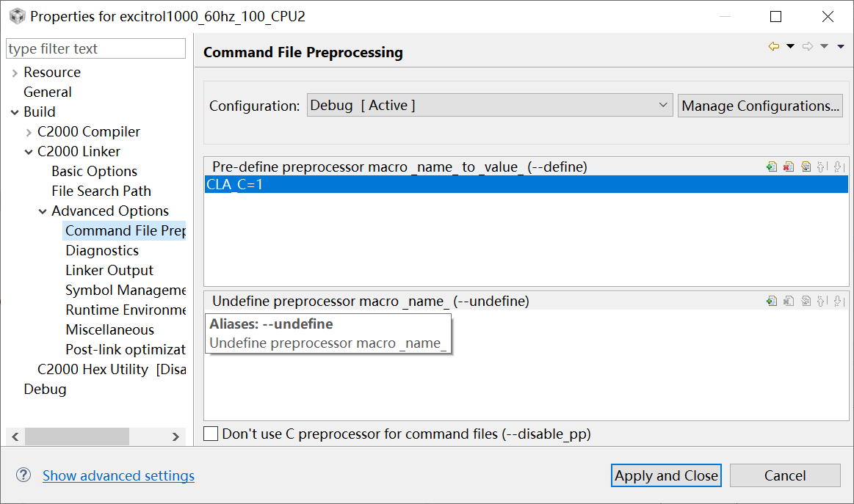Expand the Resource tree node

tap(15, 73)
